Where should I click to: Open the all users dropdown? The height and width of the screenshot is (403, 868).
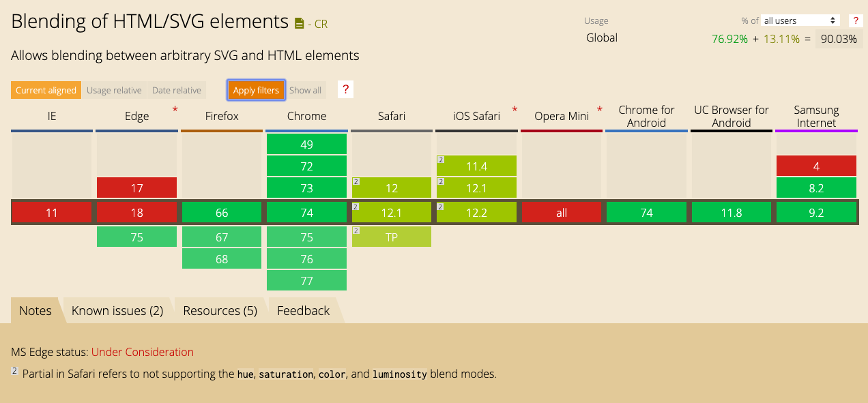[x=799, y=20]
